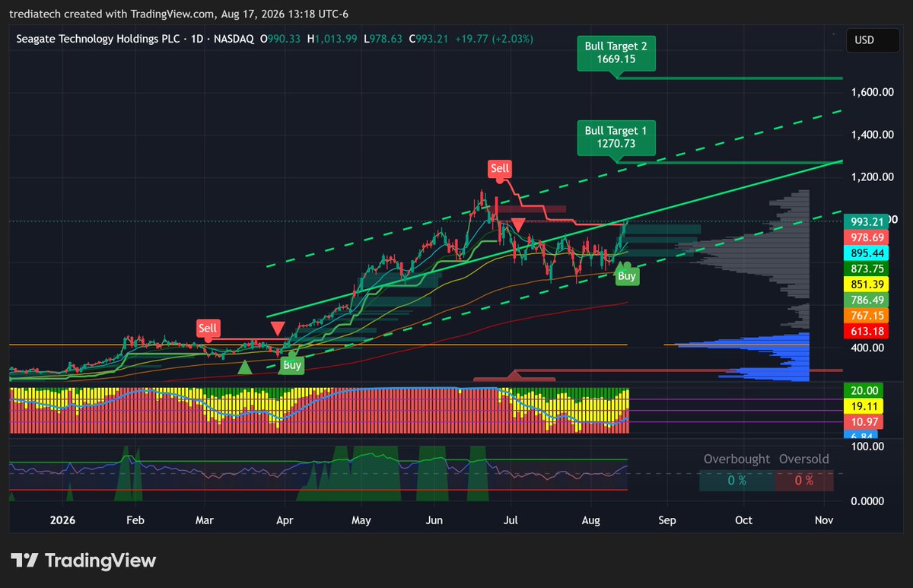Click the 993.21 current price tag
913x588 pixels.
[x=866, y=222]
